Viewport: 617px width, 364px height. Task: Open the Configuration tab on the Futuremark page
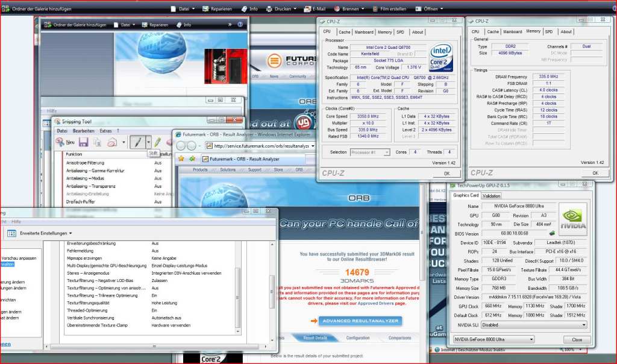coord(358,338)
